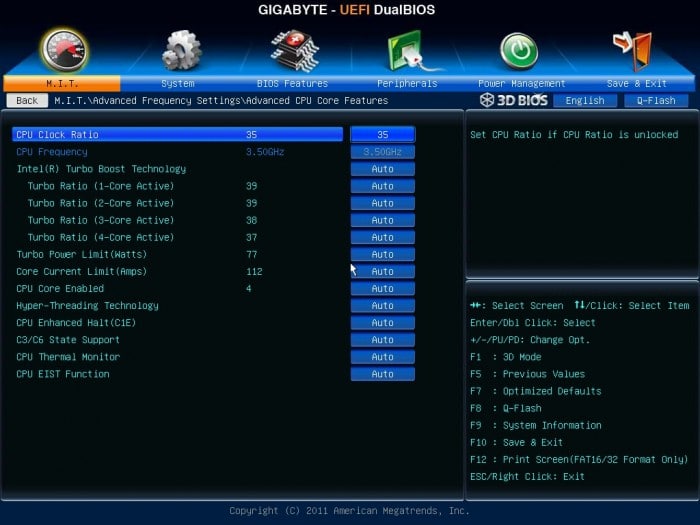Change Turbo Ratio 3-Core Active Auto value
The width and height of the screenshot is (700, 525).
coord(383,220)
